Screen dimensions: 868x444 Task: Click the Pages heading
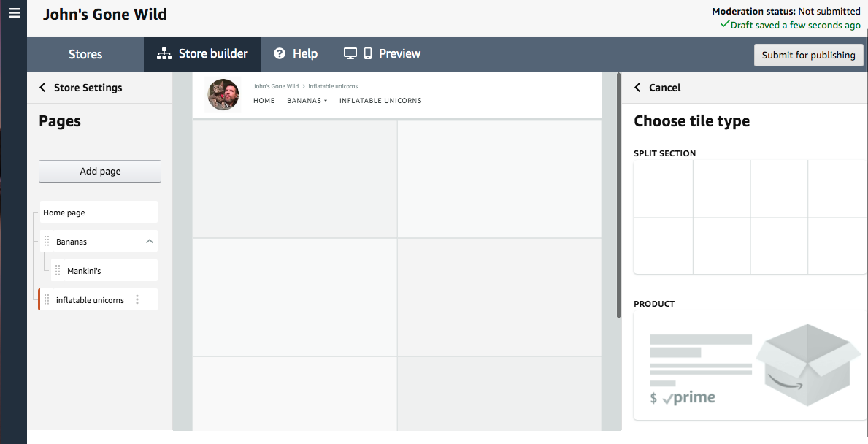coord(60,121)
